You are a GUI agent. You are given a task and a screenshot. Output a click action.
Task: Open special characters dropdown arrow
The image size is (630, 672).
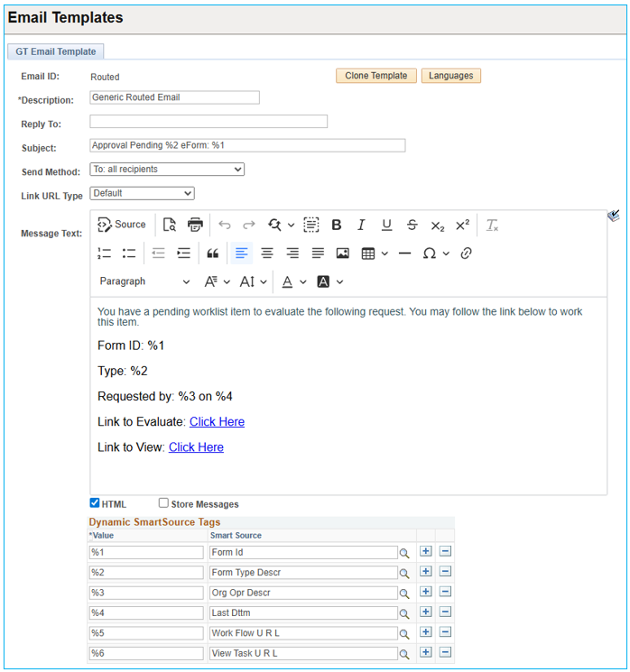pyautogui.click(x=446, y=253)
